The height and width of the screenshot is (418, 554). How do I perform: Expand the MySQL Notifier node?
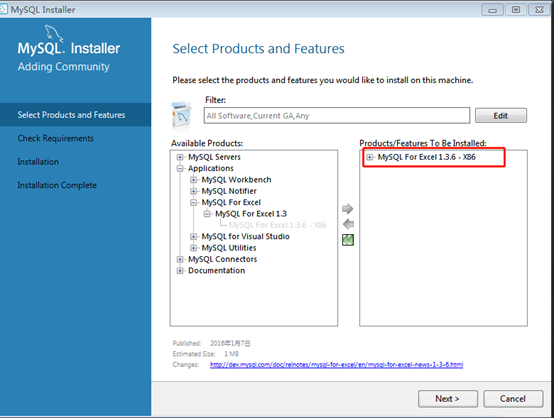point(193,191)
